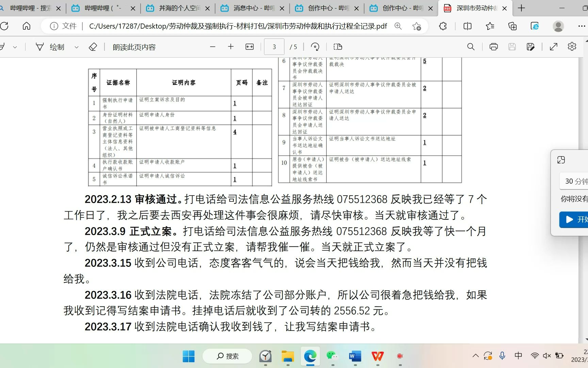This screenshot has height=368, width=588.
Task: Expand the highlight tool dropdown arrow
Action: point(15,47)
